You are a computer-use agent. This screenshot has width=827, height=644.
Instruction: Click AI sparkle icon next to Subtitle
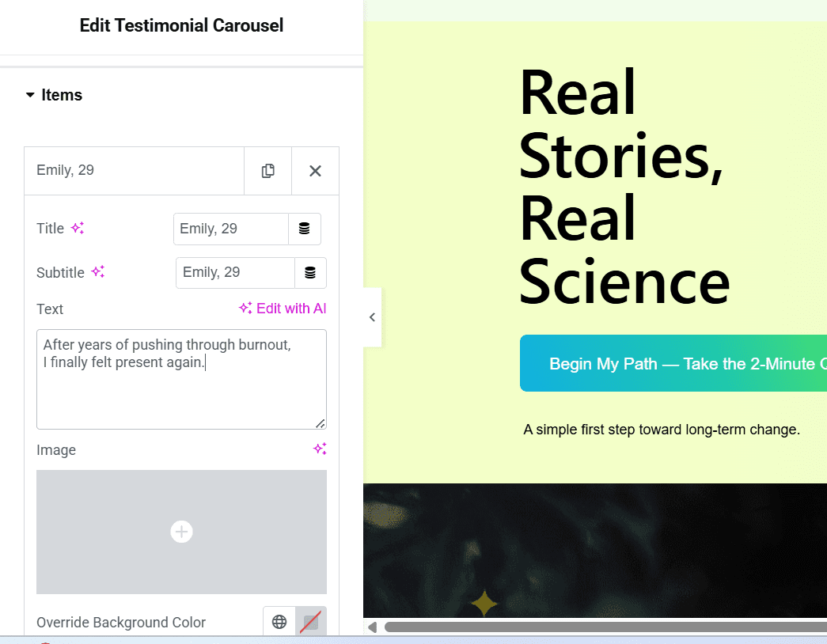[97, 272]
